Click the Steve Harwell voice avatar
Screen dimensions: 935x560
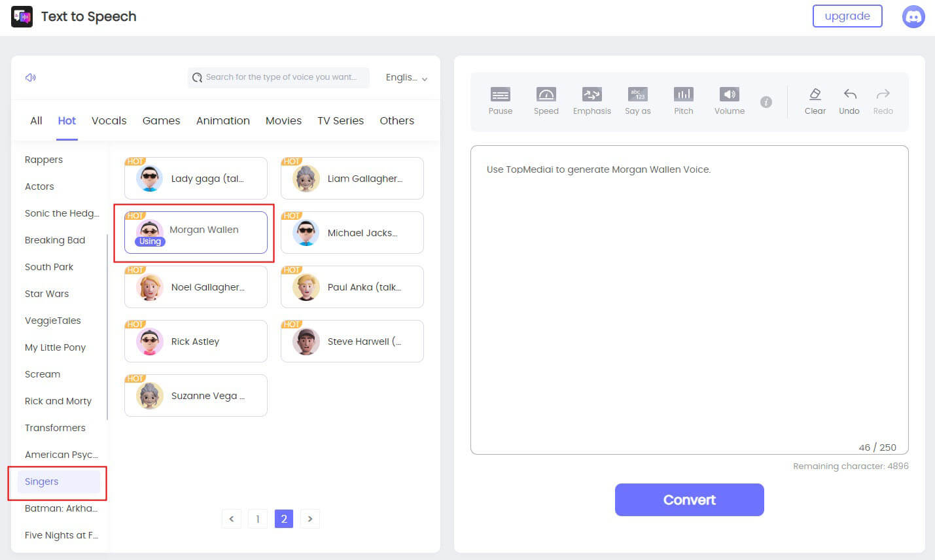pyautogui.click(x=306, y=341)
